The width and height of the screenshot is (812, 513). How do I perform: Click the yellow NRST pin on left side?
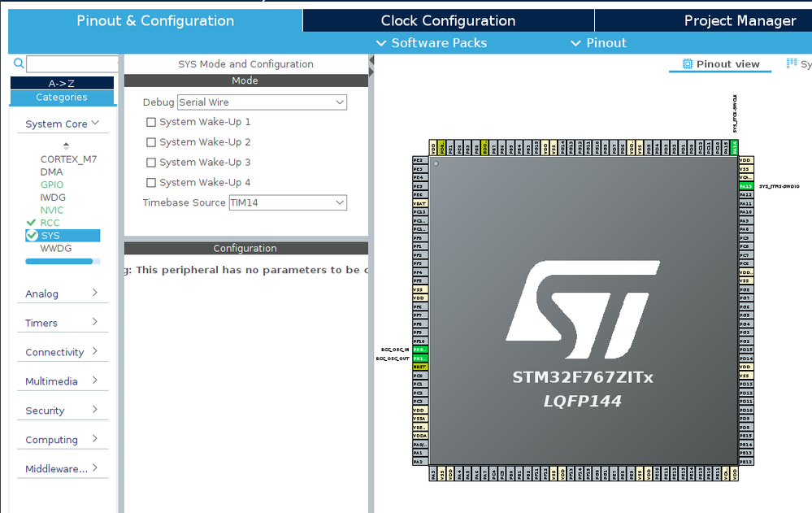(x=420, y=367)
